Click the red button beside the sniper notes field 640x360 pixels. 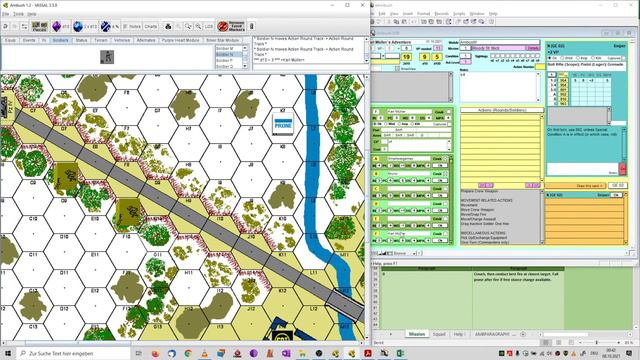tap(622, 168)
